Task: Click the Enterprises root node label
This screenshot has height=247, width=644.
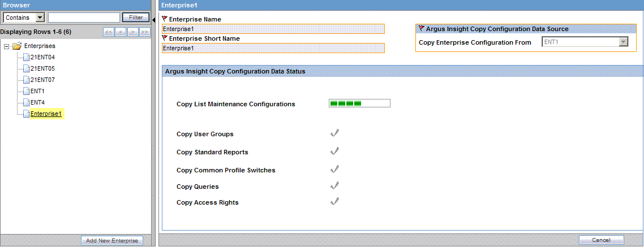Action: click(x=40, y=46)
